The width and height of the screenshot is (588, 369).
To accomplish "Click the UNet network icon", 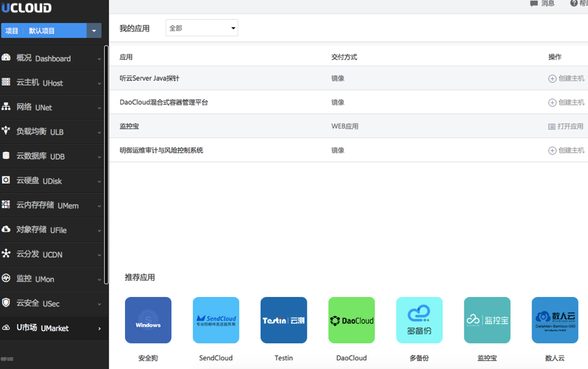I will (6, 107).
